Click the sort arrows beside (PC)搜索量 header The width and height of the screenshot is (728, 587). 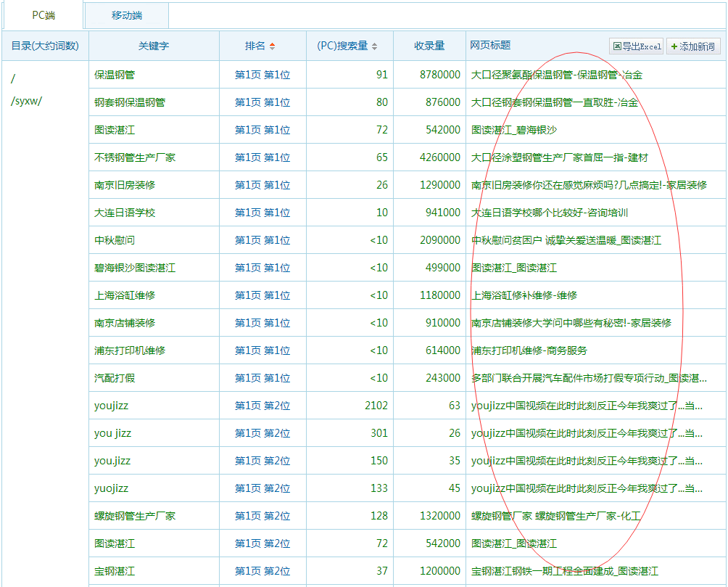click(374, 46)
